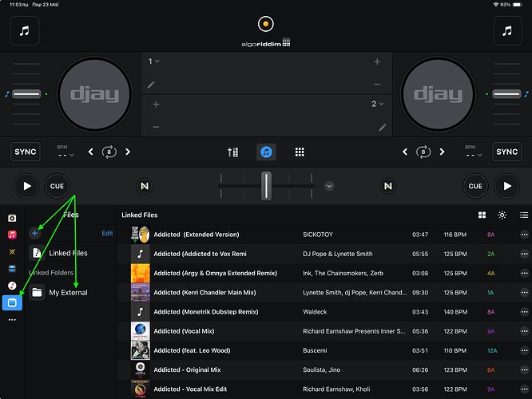
Task: Expand crossfader options chevron
Action: 329,186
